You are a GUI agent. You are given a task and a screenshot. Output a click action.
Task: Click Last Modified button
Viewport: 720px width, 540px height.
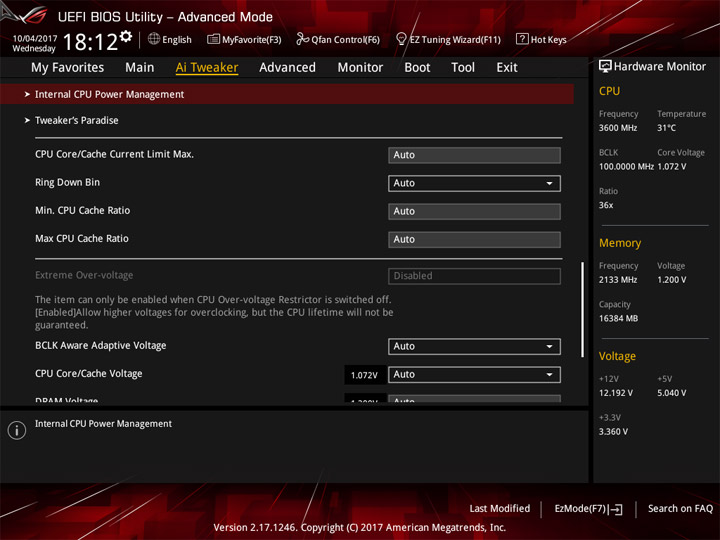pos(499,508)
